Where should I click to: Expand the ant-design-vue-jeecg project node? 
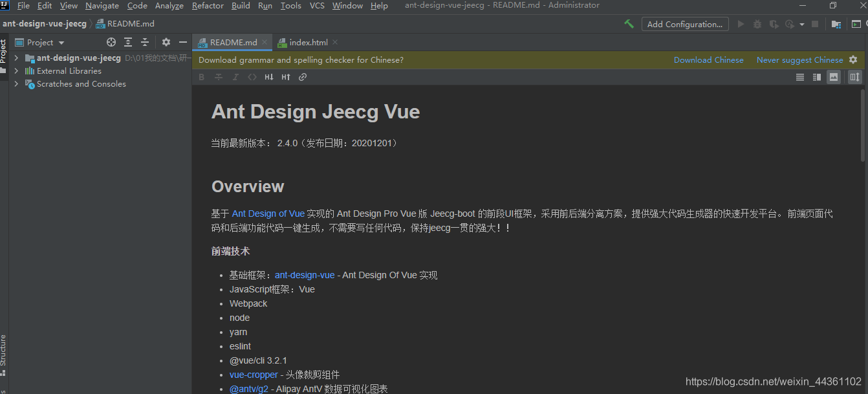point(16,58)
